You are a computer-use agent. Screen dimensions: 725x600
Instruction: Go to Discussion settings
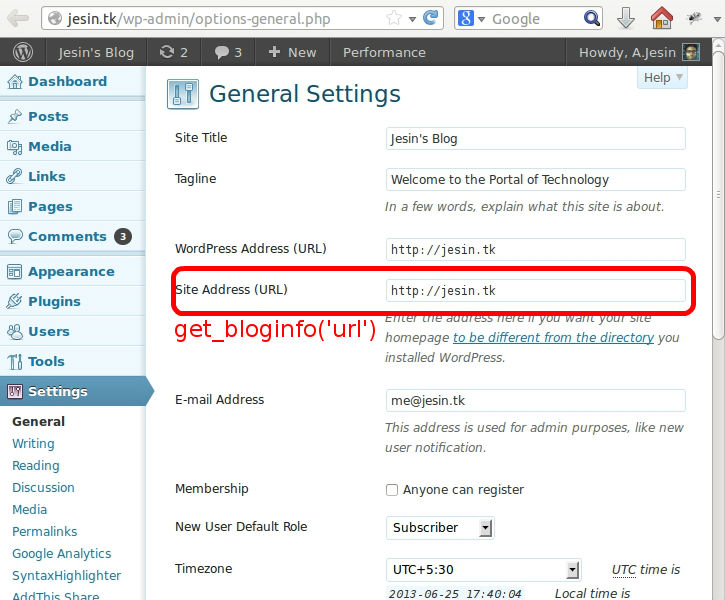43,488
